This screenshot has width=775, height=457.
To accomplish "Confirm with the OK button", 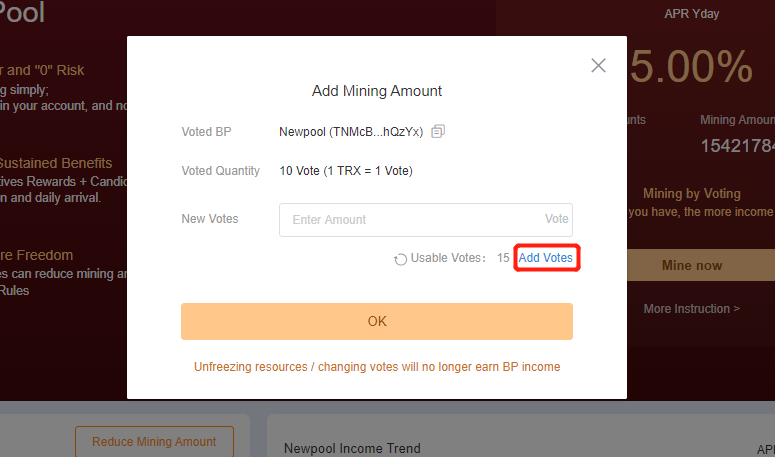I will [x=377, y=321].
